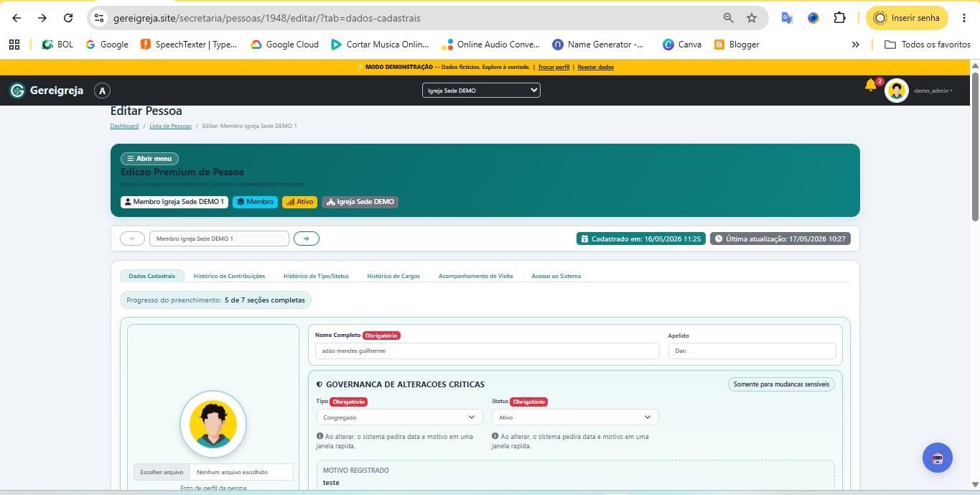Open the Google Translate extension icon
This screenshot has width=980, height=495.
788,18
